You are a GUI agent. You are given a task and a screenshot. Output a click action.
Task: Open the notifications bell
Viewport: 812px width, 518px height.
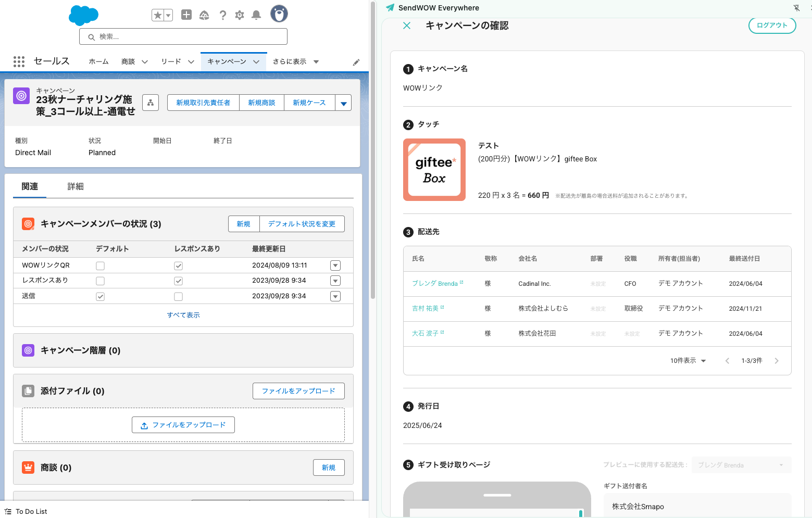coord(256,15)
